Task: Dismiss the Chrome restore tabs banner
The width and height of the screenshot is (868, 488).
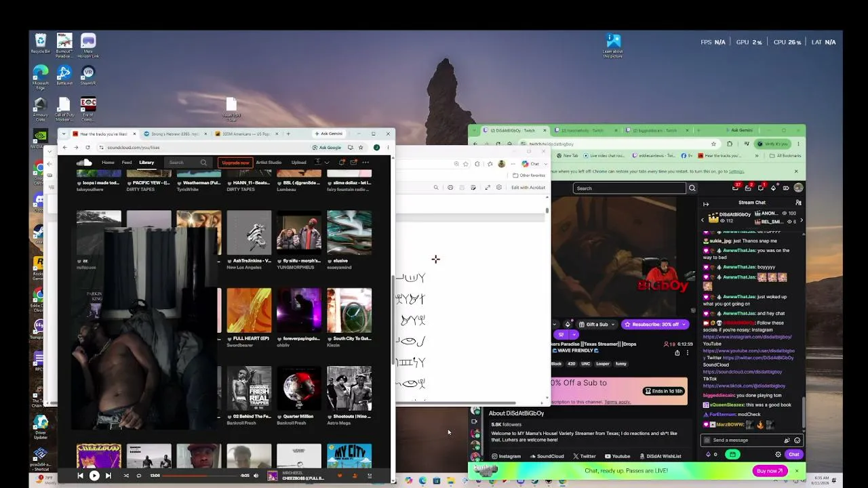Action: (796, 171)
